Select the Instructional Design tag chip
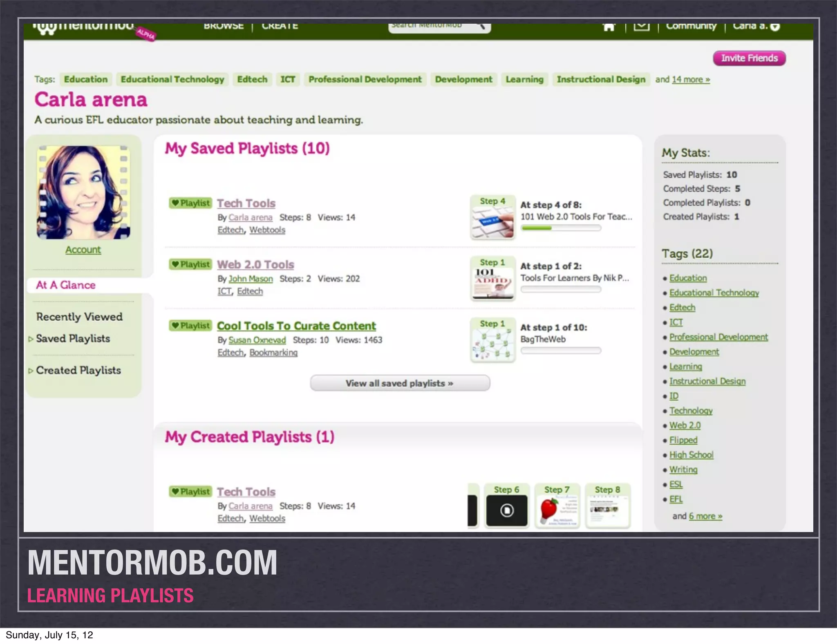 pos(601,79)
